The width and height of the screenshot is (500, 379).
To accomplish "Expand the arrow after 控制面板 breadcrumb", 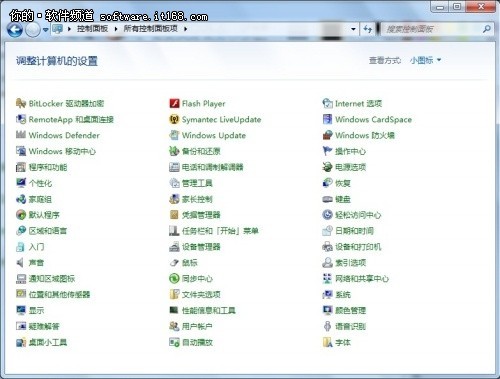I will pyautogui.click(x=116, y=29).
